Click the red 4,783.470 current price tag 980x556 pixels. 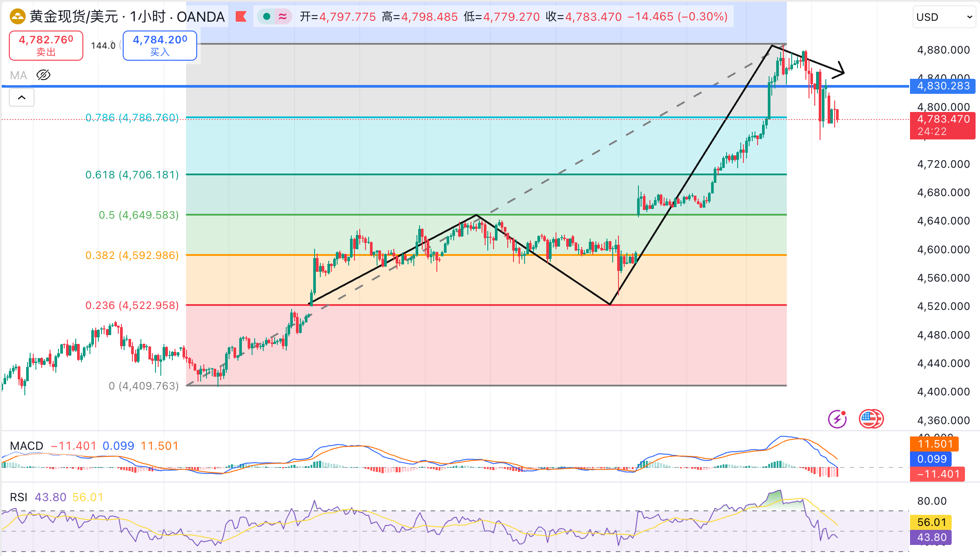pyautogui.click(x=943, y=119)
